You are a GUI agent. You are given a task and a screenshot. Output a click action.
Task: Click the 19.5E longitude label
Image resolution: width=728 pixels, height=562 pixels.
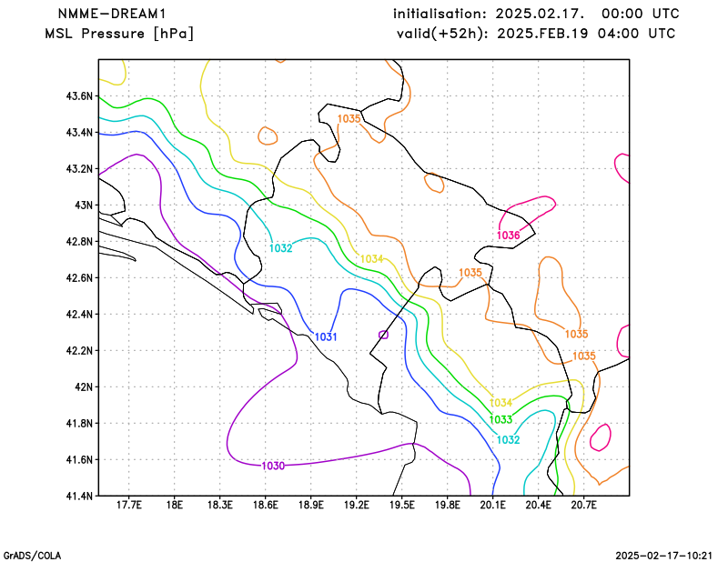pos(401,505)
